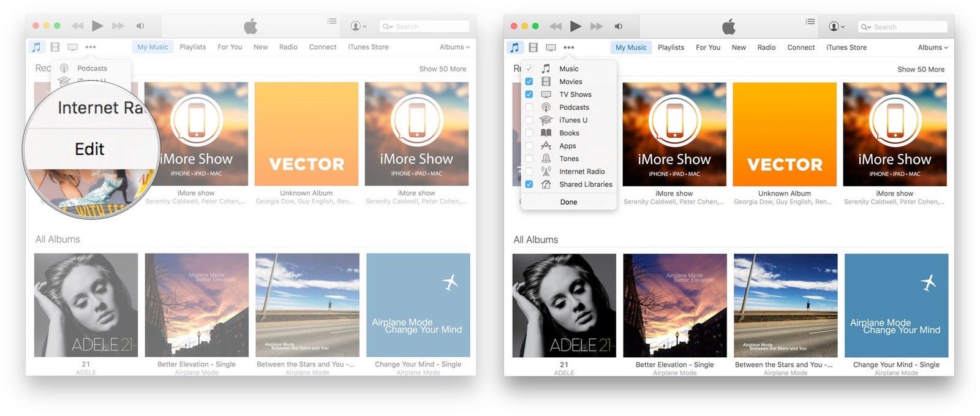Uncheck the Movies checkbox in the media list

pos(529,81)
